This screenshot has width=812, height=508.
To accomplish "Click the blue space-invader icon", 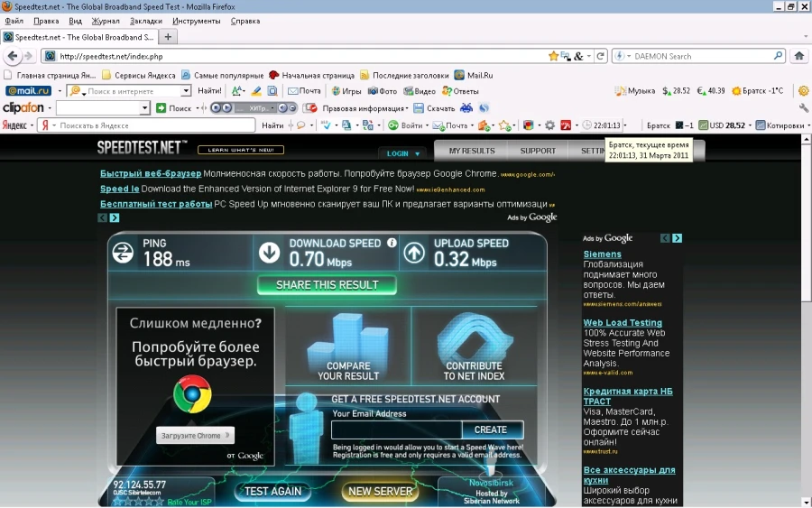I will pos(466,107).
